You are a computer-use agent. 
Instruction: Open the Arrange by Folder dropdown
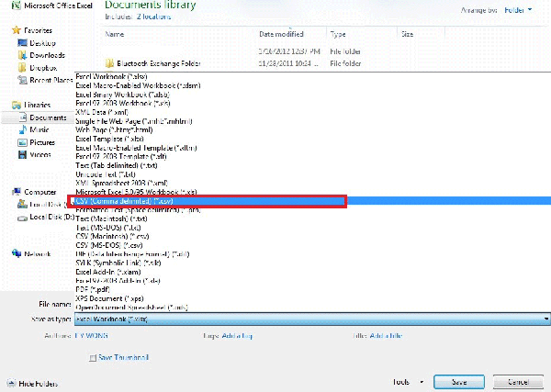click(518, 10)
